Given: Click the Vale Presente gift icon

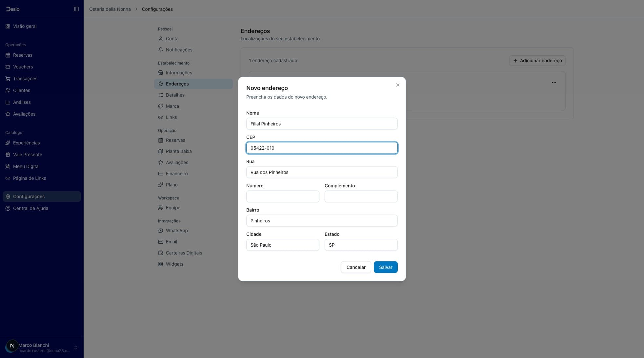Looking at the screenshot, I should click(x=8, y=155).
